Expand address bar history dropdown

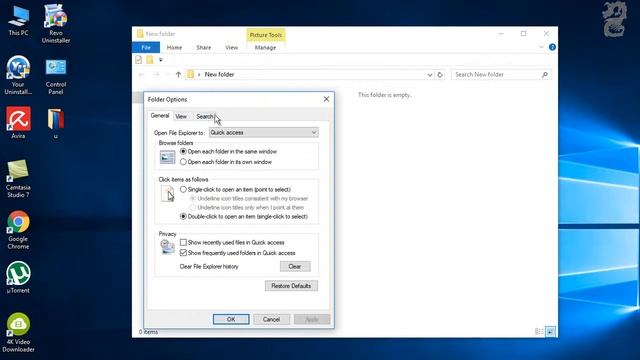click(x=429, y=75)
